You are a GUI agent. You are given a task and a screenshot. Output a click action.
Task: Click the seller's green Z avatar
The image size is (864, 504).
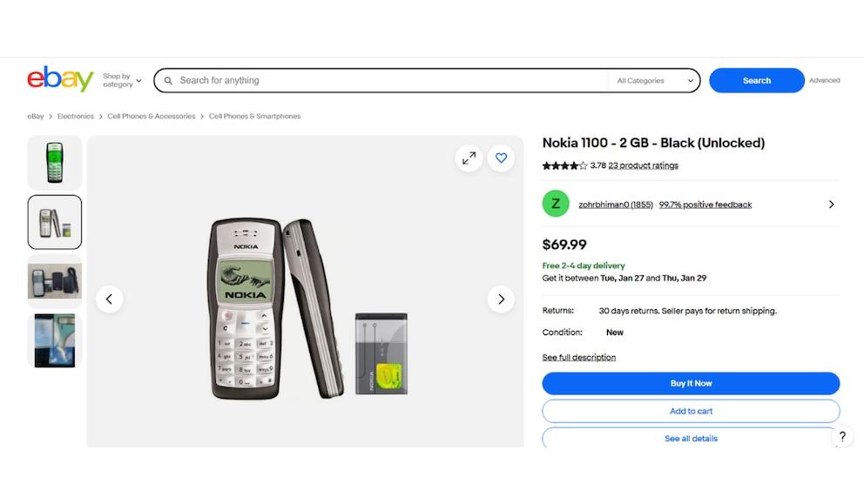(x=556, y=204)
